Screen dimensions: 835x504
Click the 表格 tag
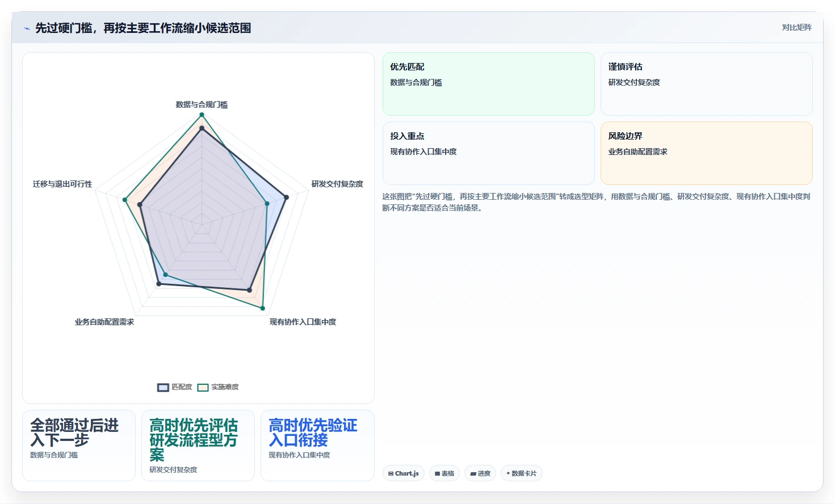444,473
